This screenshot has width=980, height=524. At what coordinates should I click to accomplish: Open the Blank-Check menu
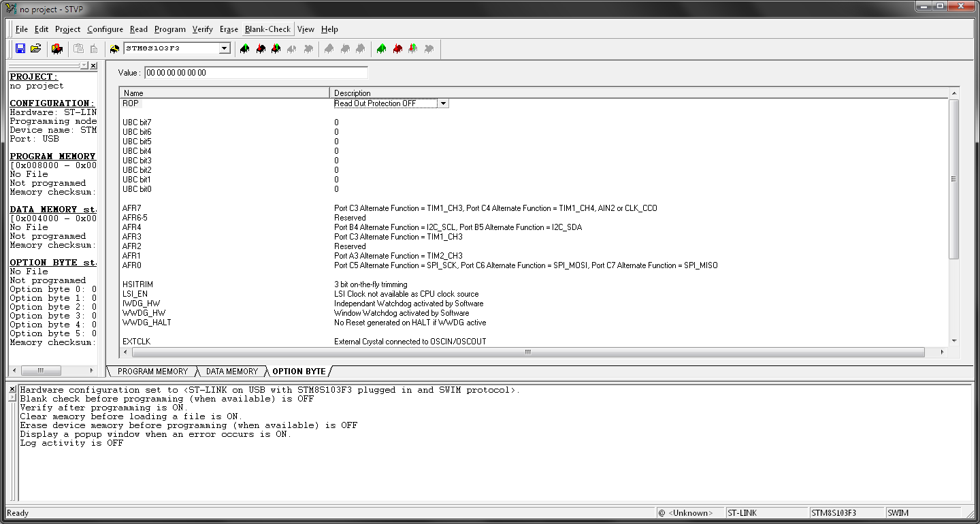267,29
